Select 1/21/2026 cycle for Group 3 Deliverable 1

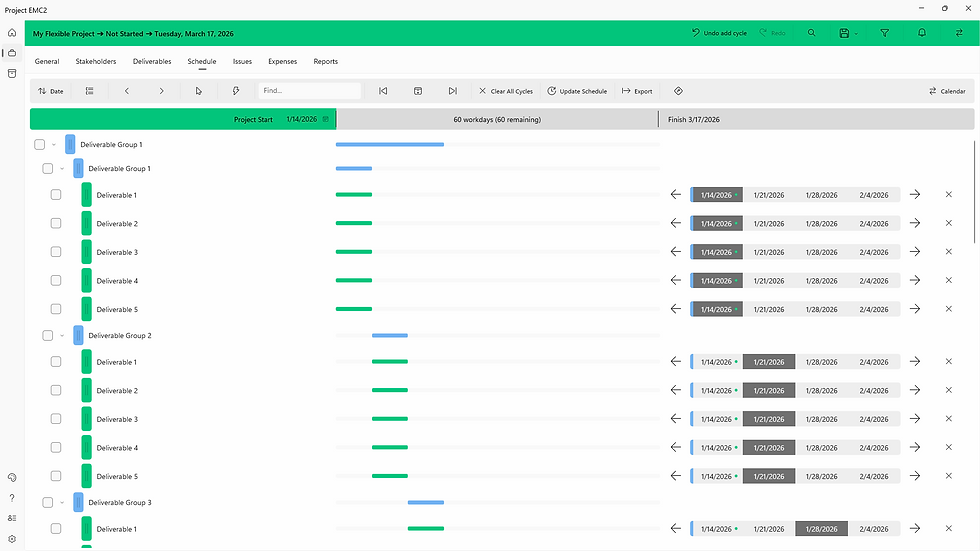tap(769, 529)
